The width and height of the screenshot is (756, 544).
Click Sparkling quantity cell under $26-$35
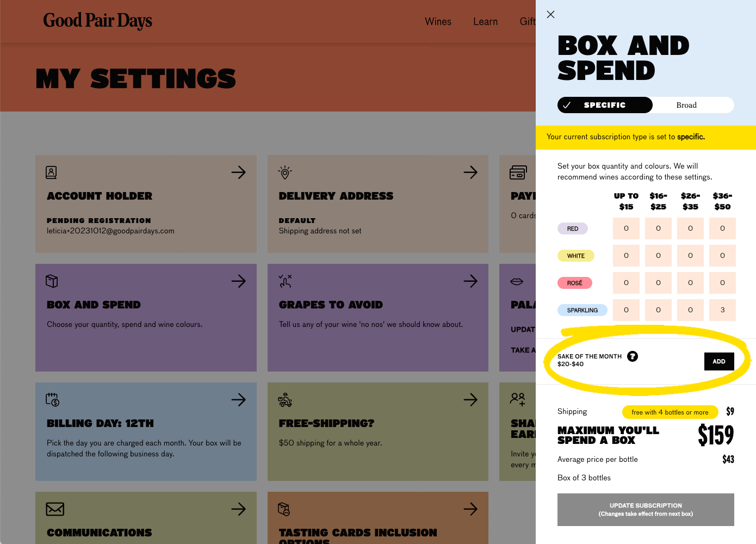[x=690, y=310]
